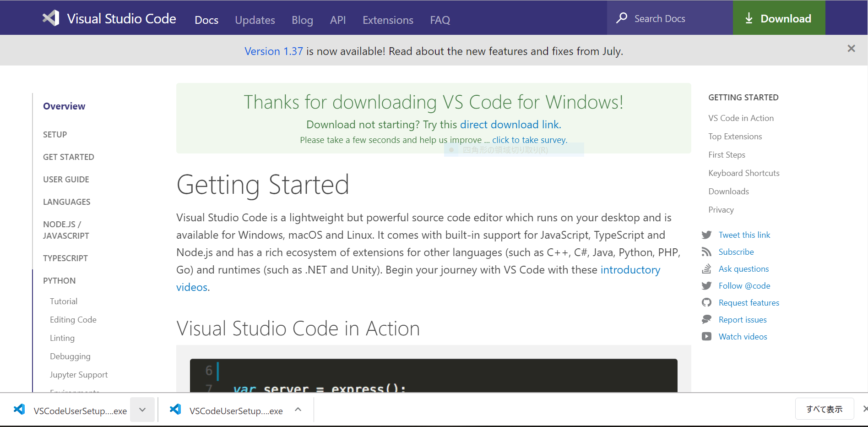The width and height of the screenshot is (868, 427).
Task: Click the Subscribe link
Action: point(736,252)
